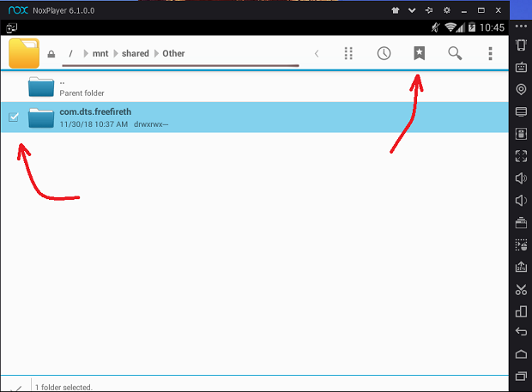Minimize the NoxPlayer window
Viewport: 532px width, 392px height.
[464, 11]
